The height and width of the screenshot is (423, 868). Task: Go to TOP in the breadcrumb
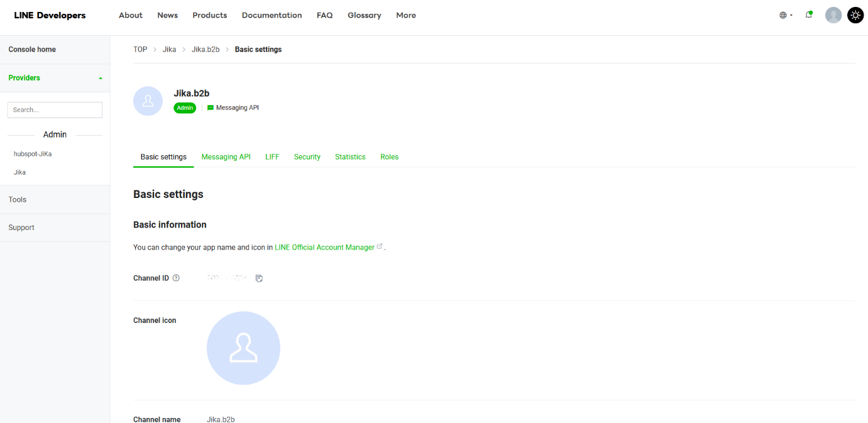point(140,50)
